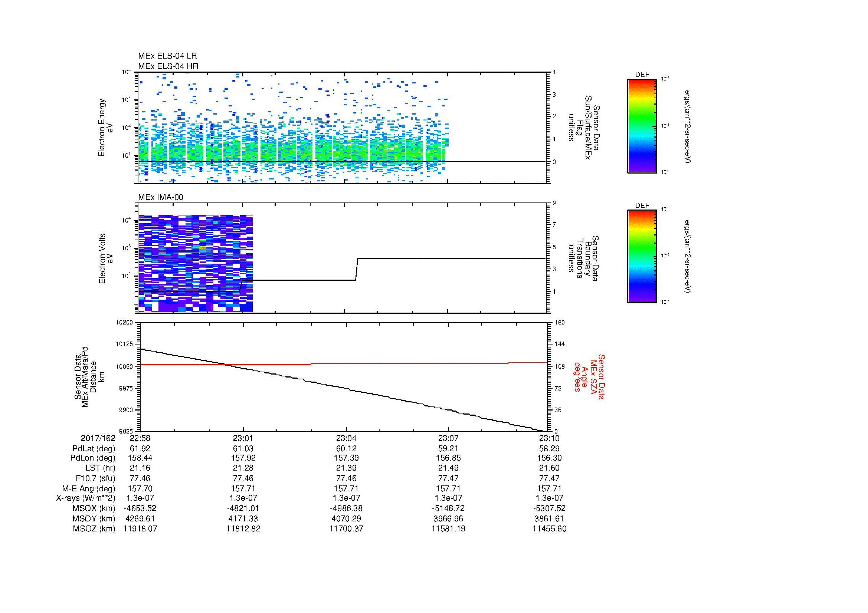Click the boundary transition step near 23:04
868x613 pixels.
357,269
